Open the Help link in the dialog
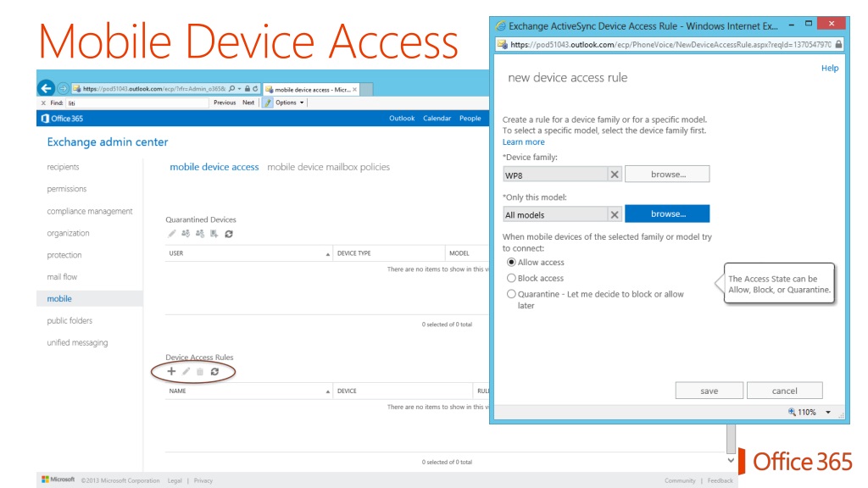The width and height of the screenshot is (868, 488). pos(830,68)
